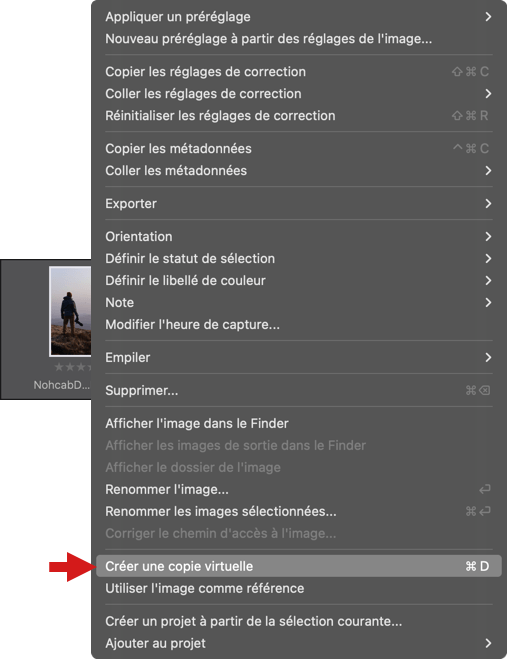Viewport: 507px width, 659px height.
Task: Expand the Coller les métadonnées submenu
Action: coord(298,170)
